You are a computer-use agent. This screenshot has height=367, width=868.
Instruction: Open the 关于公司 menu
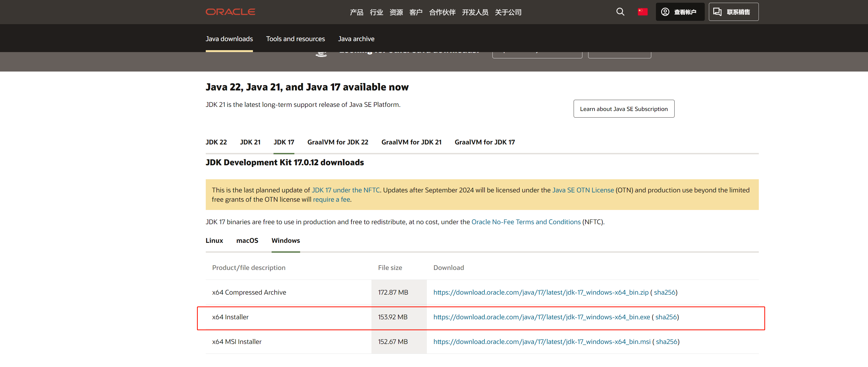(508, 12)
